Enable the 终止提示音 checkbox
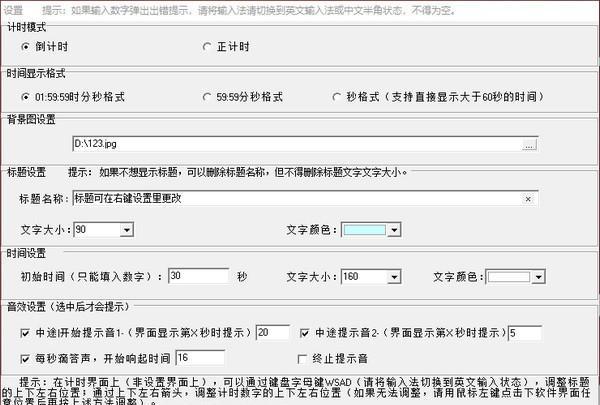Viewport: 600px width, 405px height. (302, 359)
